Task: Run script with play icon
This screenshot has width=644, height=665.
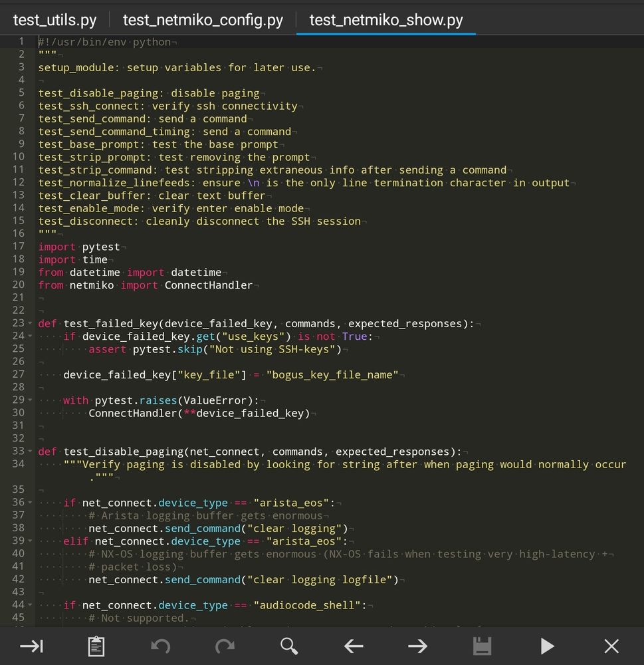Action: coord(547,646)
